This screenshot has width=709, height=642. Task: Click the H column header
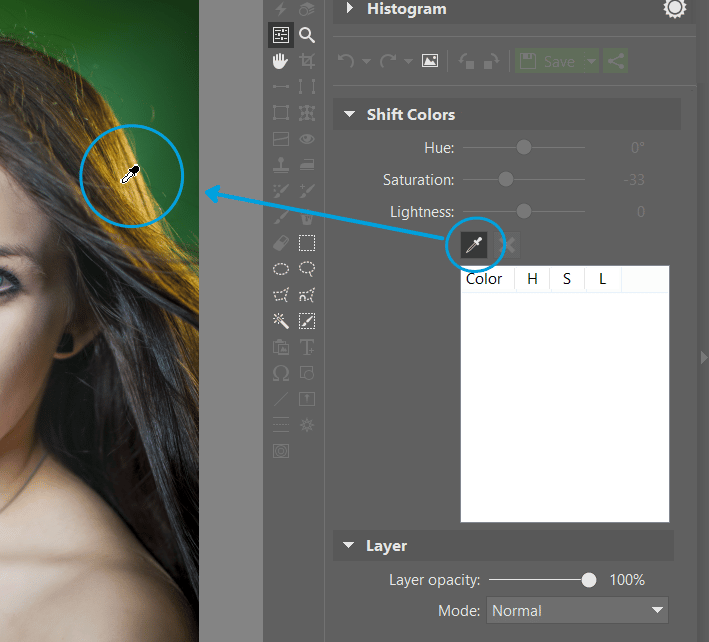(x=532, y=279)
